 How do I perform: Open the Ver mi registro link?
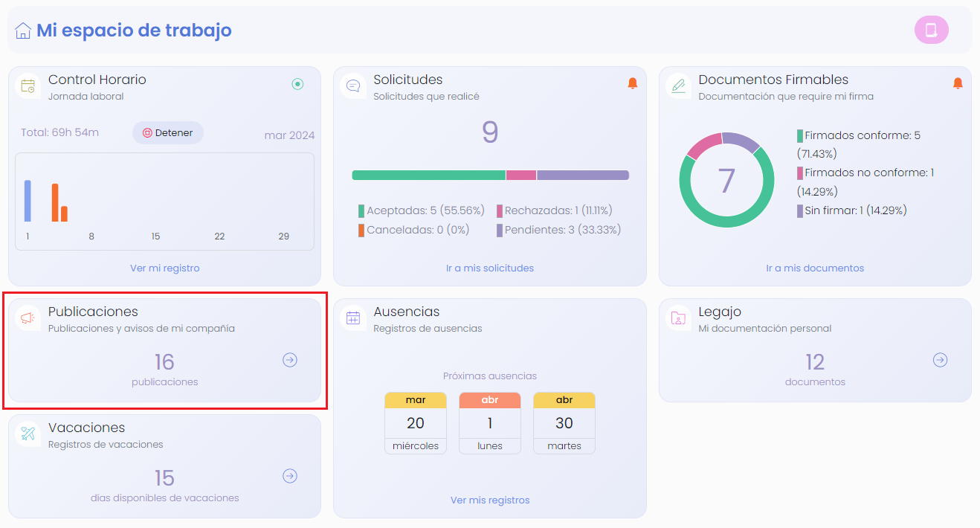point(164,268)
